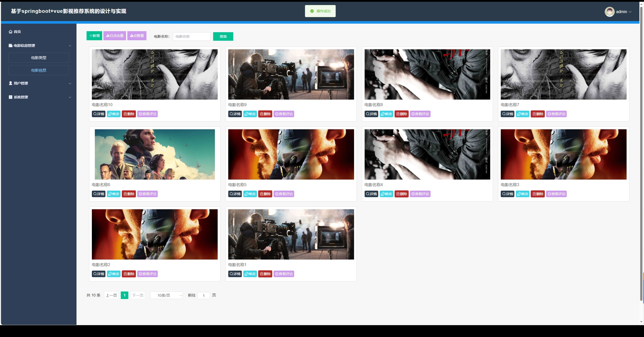Delete 电影名称8 using the 删除 button
The image size is (644, 337).
401,114
